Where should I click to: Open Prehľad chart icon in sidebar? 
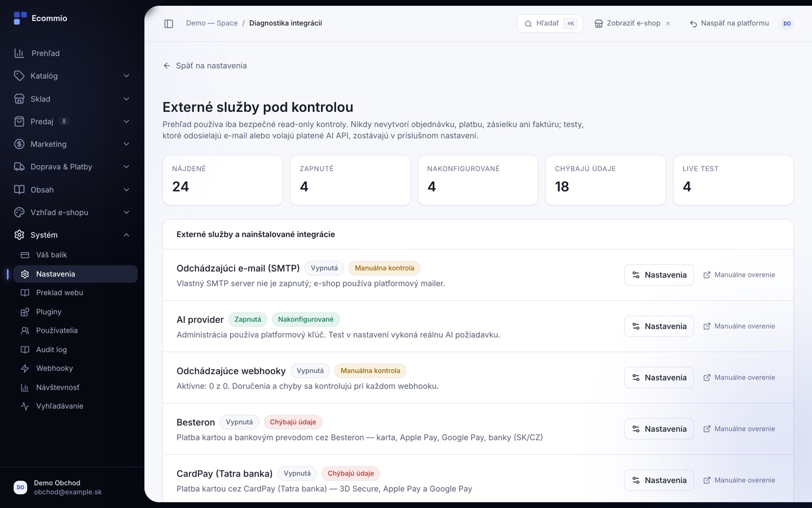point(19,53)
